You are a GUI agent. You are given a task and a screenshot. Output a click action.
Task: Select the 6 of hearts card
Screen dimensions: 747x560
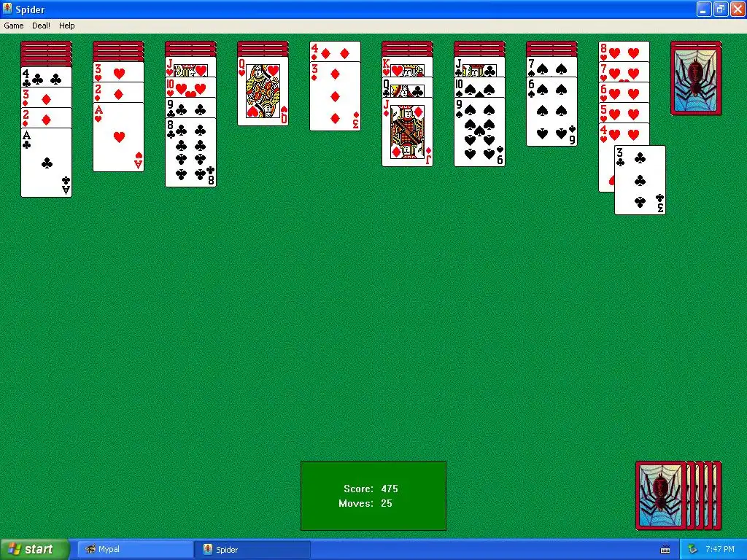point(624,93)
